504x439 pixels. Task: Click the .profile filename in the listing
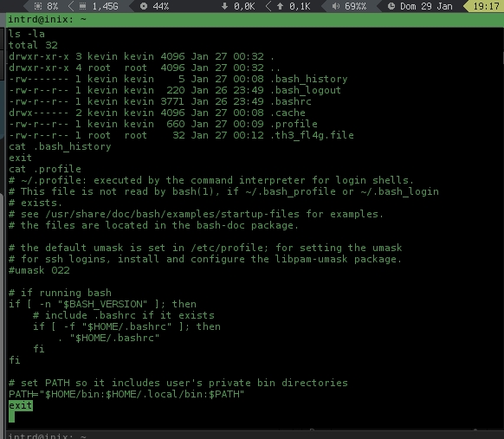tap(294, 124)
